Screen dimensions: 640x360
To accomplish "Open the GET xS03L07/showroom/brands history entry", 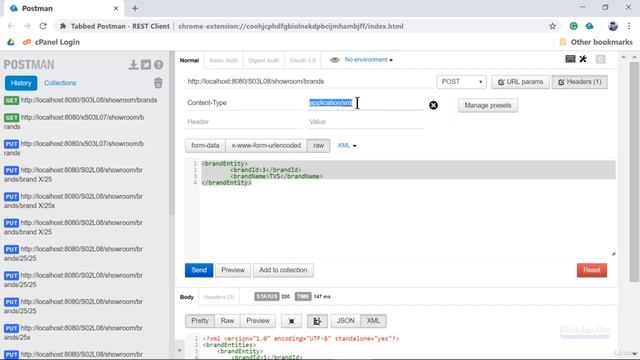I will click(x=74, y=122).
